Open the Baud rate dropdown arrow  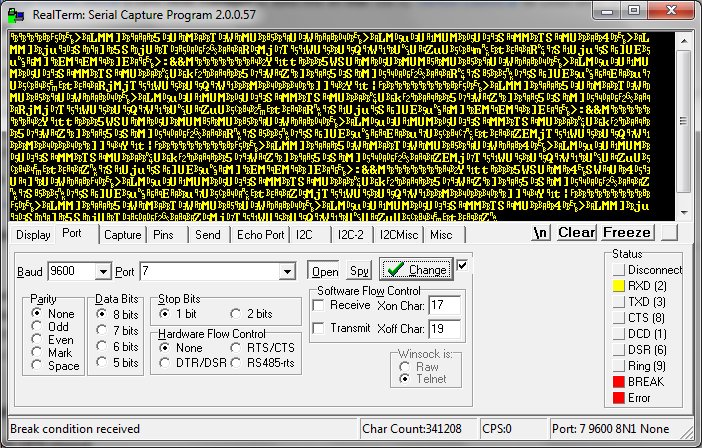pyautogui.click(x=103, y=271)
